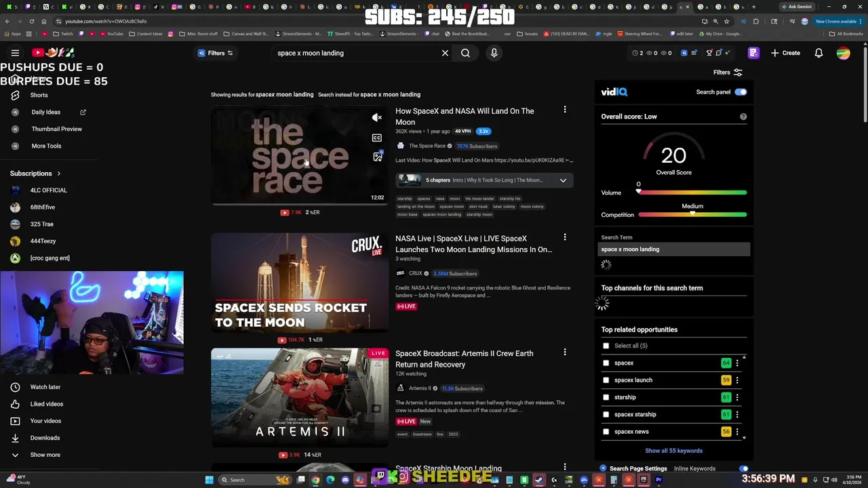Expand Subscriptions section chevron
This screenshot has width=868, height=488.
58,174
